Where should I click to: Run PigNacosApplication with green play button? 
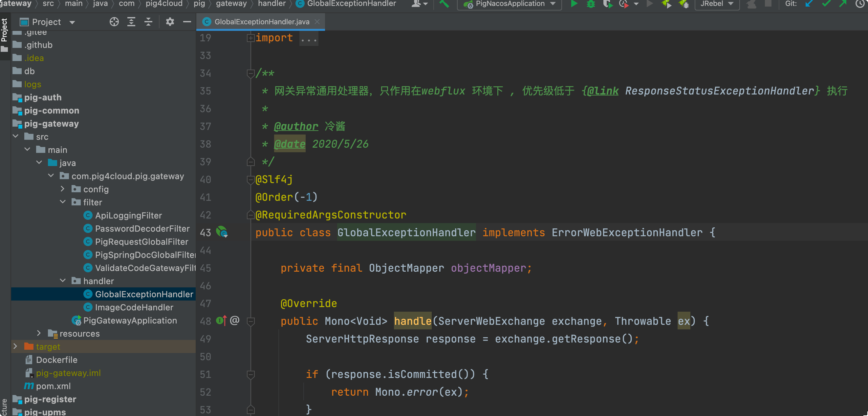tap(574, 4)
